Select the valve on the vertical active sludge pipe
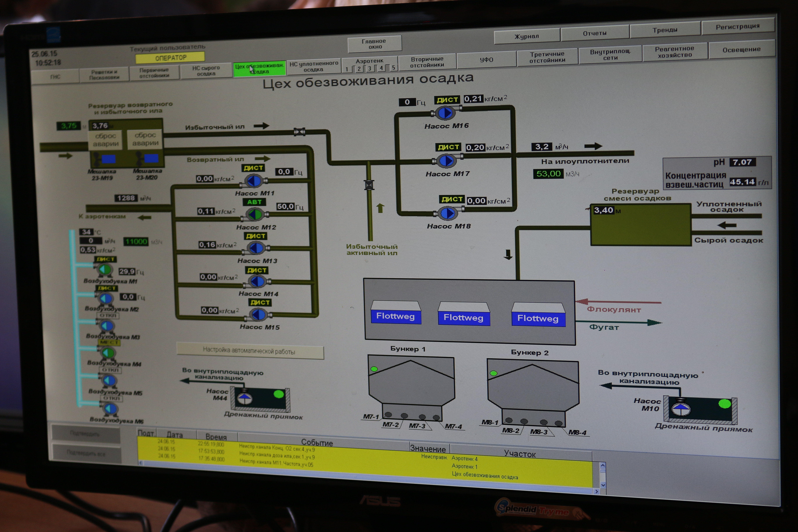This screenshot has width=798, height=532. [x=369, y=185]
